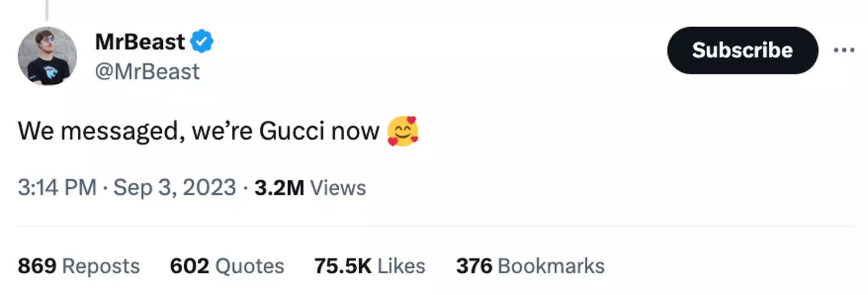Click the 376 Bookmarks count

tap(530, 265)
